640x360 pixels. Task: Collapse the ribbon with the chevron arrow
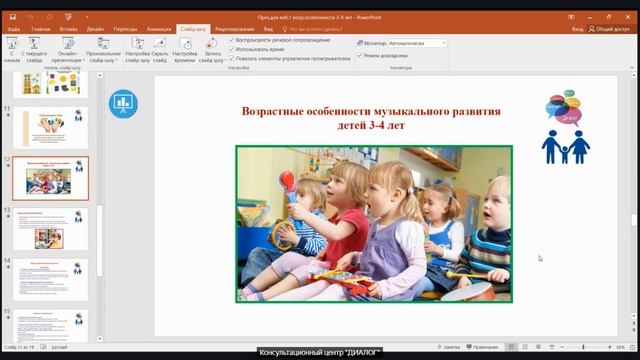632,68
